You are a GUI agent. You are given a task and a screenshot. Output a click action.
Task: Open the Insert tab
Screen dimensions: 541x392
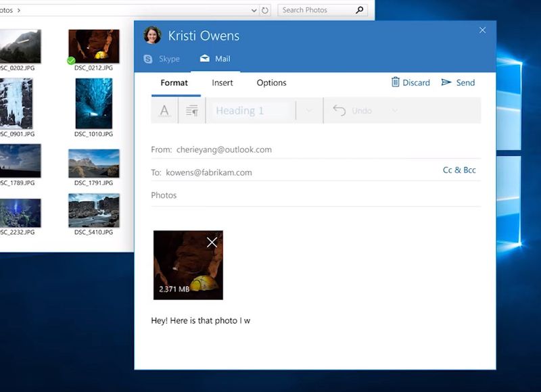(222, 82)
